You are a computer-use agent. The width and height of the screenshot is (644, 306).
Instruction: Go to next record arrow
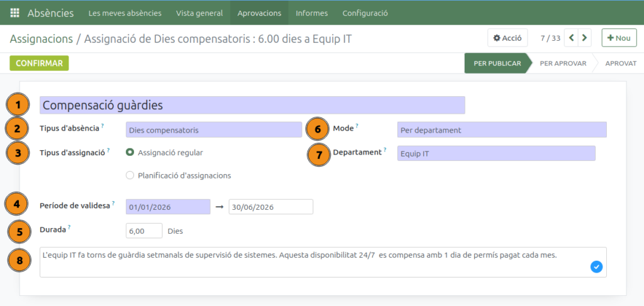pos(585,38)
